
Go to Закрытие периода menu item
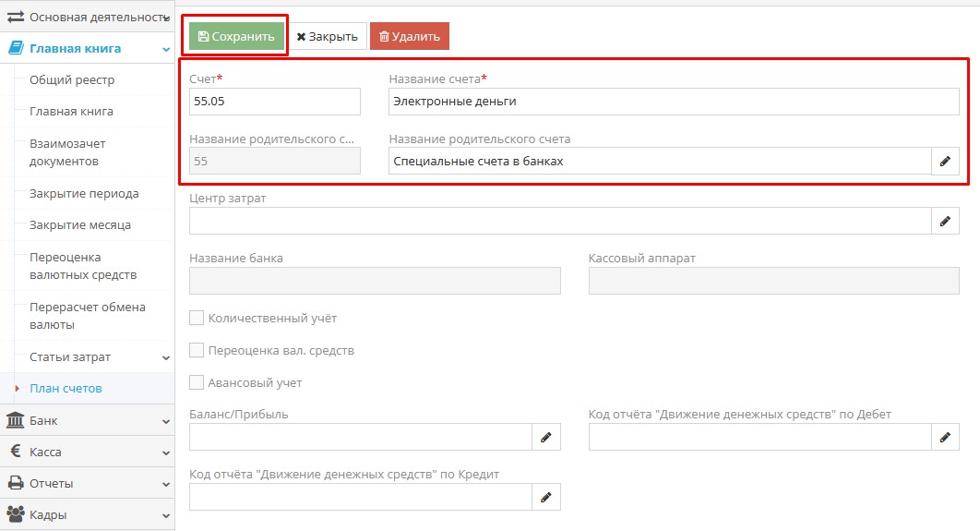point(84,194)
